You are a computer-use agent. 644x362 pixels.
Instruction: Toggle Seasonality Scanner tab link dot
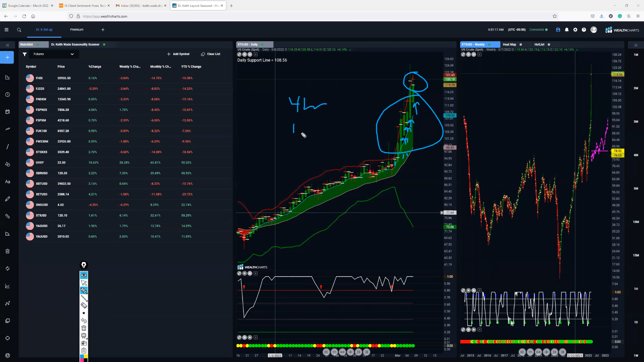(x=104, y=45)
